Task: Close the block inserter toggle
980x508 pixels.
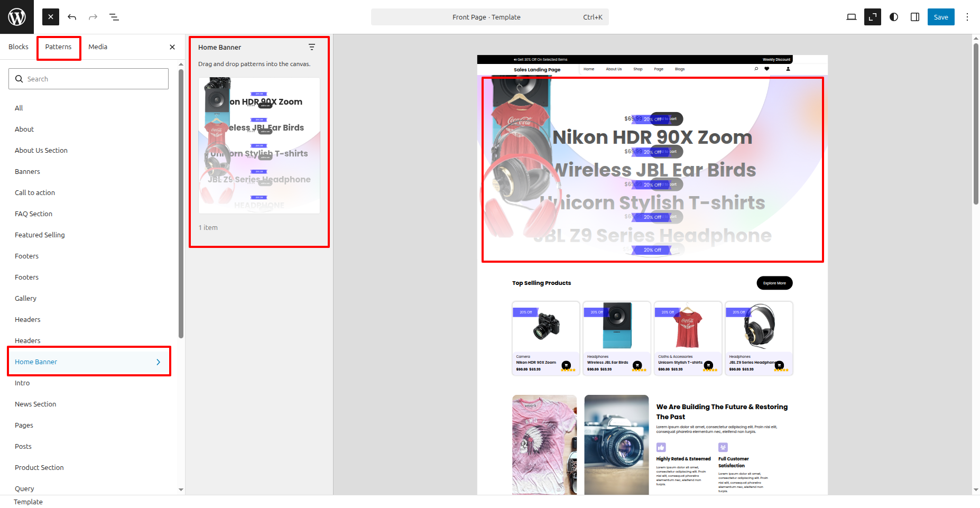Action: pos(51,17)
